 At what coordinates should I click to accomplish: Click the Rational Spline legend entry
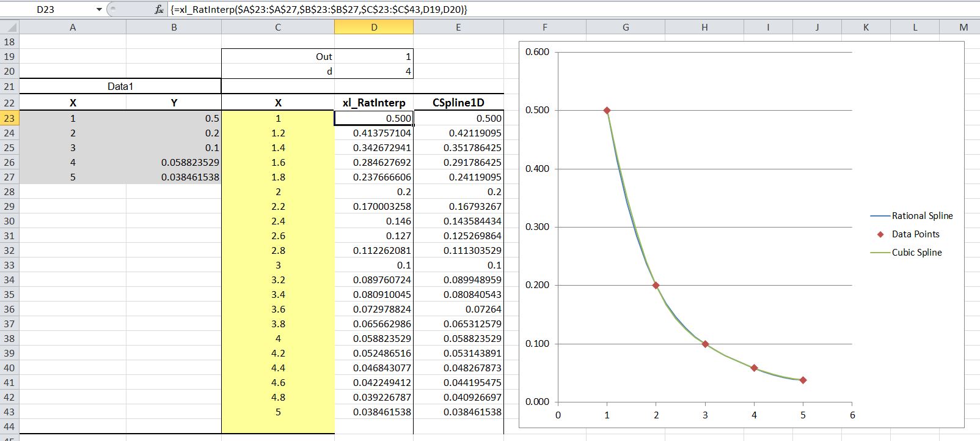[x=921, y=216]
